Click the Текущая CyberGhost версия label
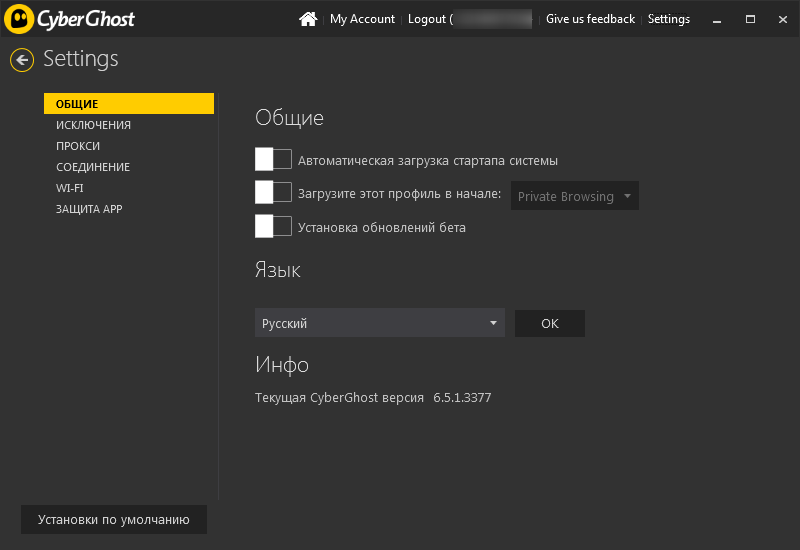This screenshot has width=800, height=550. click(x=339, y=397)
